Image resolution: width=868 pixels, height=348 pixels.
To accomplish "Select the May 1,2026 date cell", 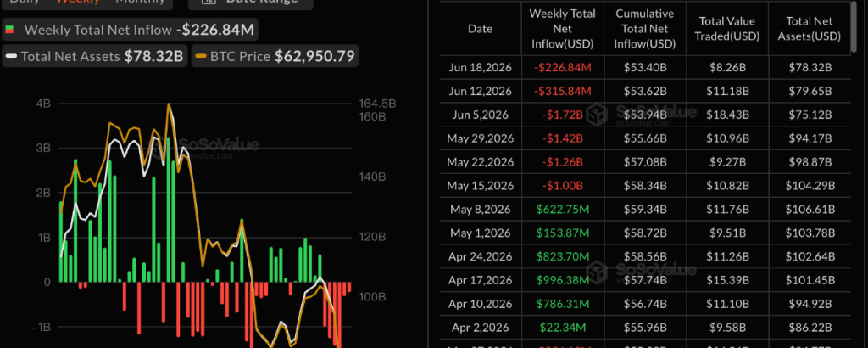I will [481, 233].
